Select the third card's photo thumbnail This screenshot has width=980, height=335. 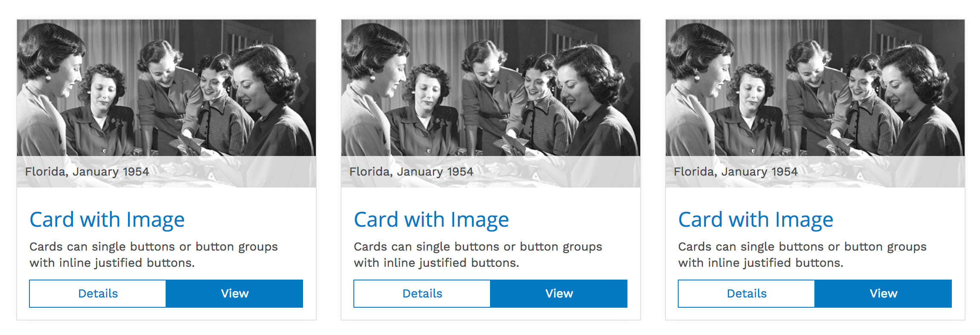click(x=815, y=104)
